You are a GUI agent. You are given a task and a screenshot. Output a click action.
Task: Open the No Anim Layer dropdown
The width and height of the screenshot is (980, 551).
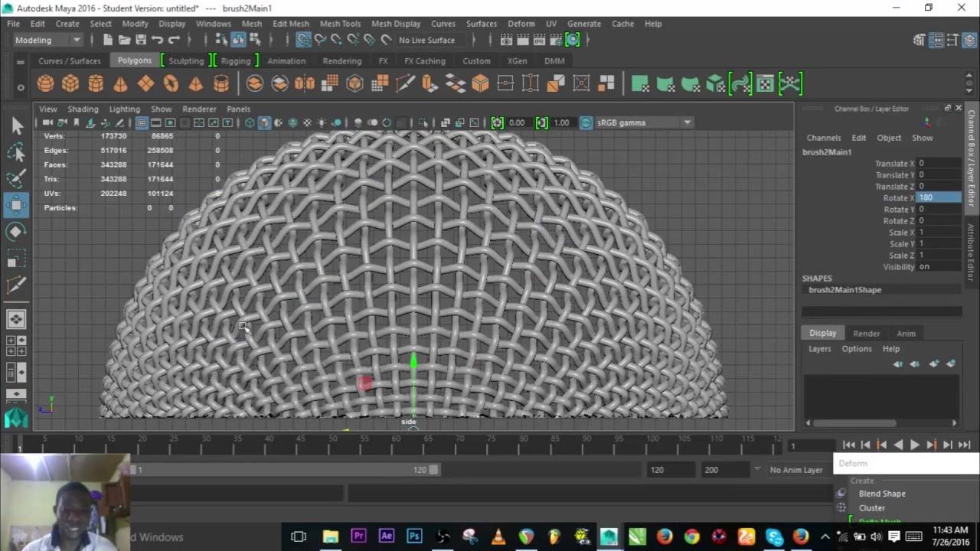click(x=796, y=470)
